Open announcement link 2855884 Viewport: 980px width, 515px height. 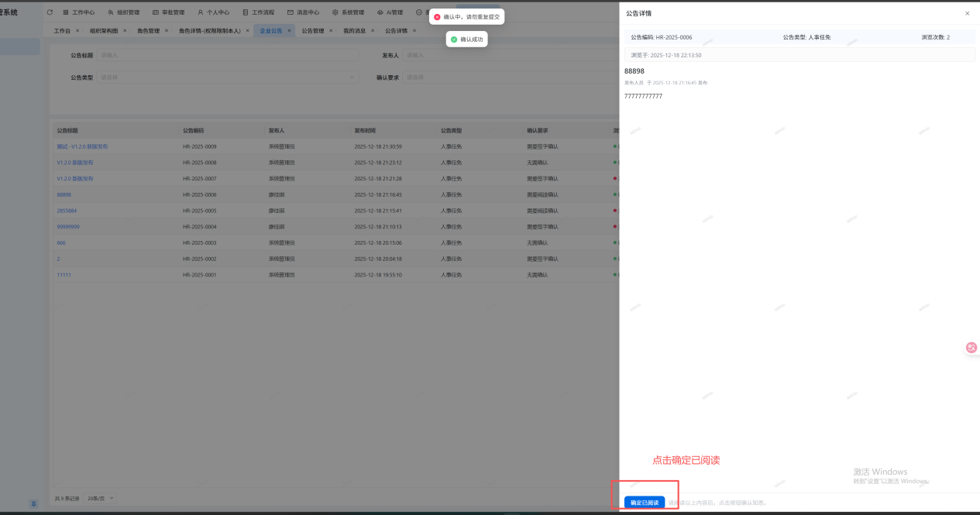pyautogui.click(x=67, y=211)
